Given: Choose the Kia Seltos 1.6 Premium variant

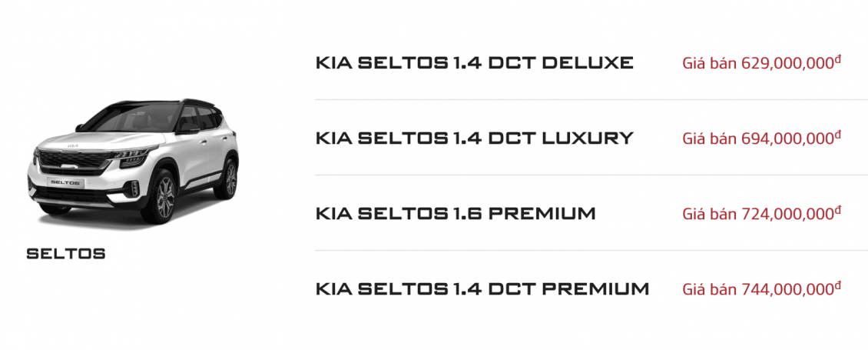Looking at the screenshot, I should click(x=455, y=213).
